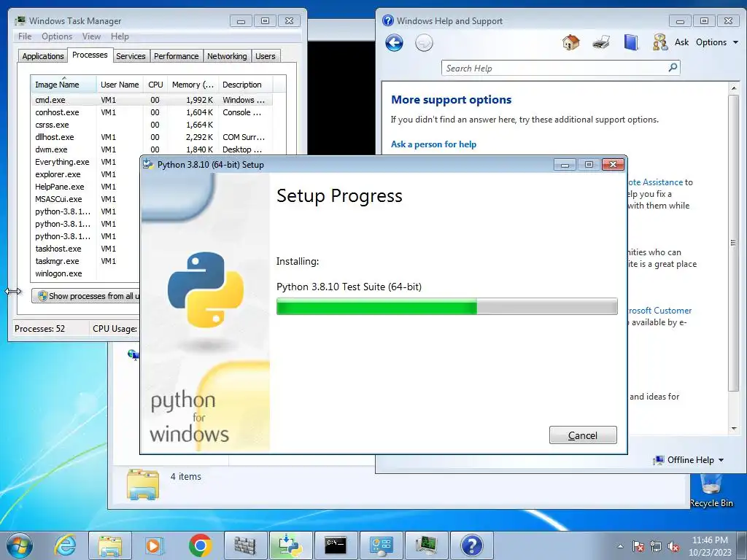The width and height of the screenshot is (747, 560).
Task: Launch Internet Explorer from taskbar
Action: click(x=65, y=545)
